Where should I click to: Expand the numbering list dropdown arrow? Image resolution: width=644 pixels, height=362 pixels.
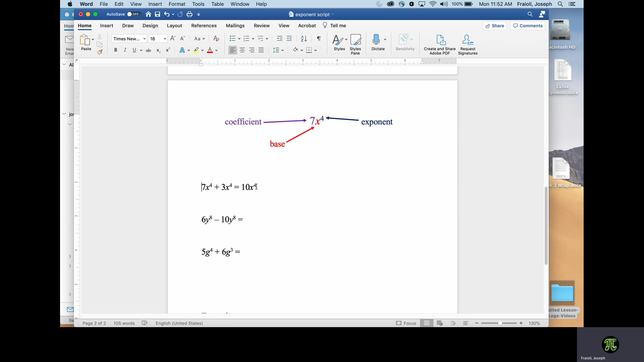tap(253, 39)
